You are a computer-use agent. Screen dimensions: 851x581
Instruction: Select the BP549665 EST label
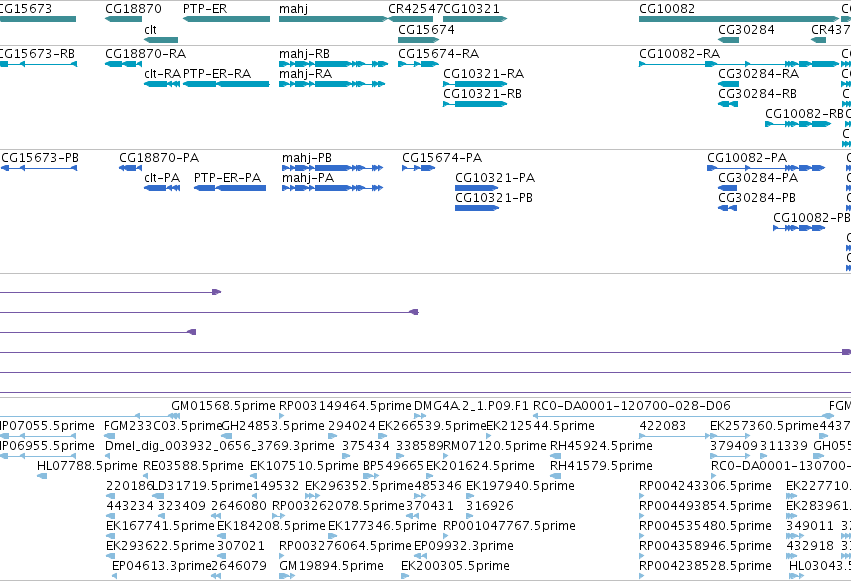pos(393,466)
